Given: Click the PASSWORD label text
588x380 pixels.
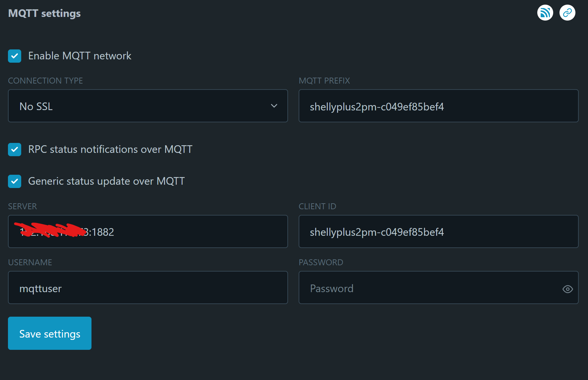Looking at the screenshot, I should click(x=321, y=262).
